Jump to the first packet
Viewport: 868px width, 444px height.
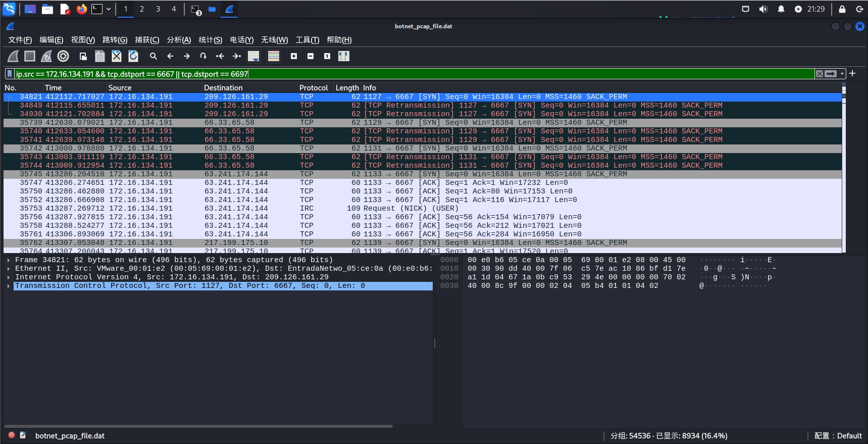(220, 56)
